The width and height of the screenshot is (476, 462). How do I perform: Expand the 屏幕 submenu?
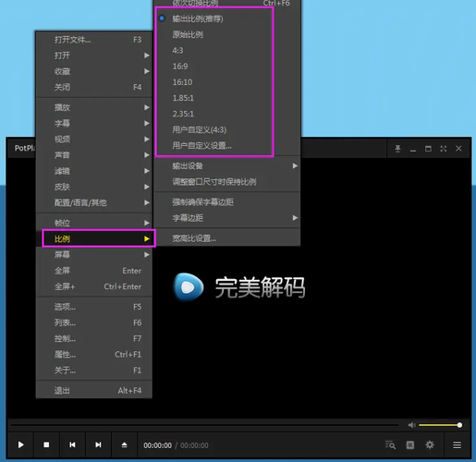coord(94,255)
